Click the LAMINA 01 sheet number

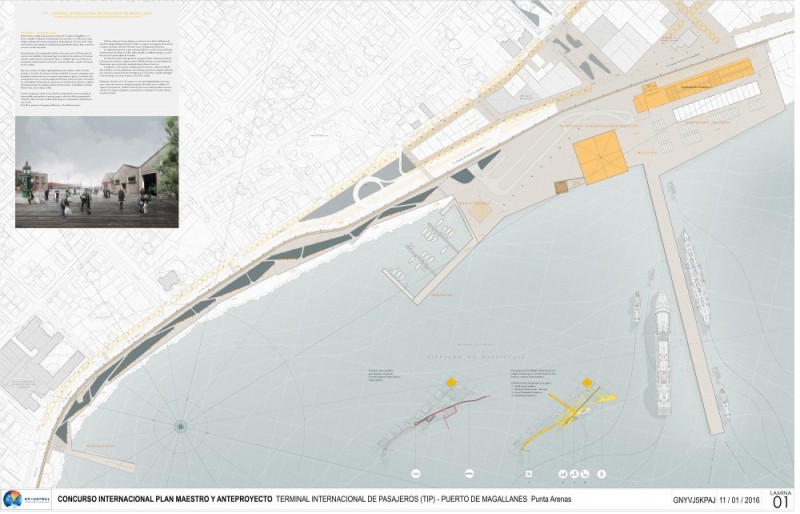coord(780,499)
